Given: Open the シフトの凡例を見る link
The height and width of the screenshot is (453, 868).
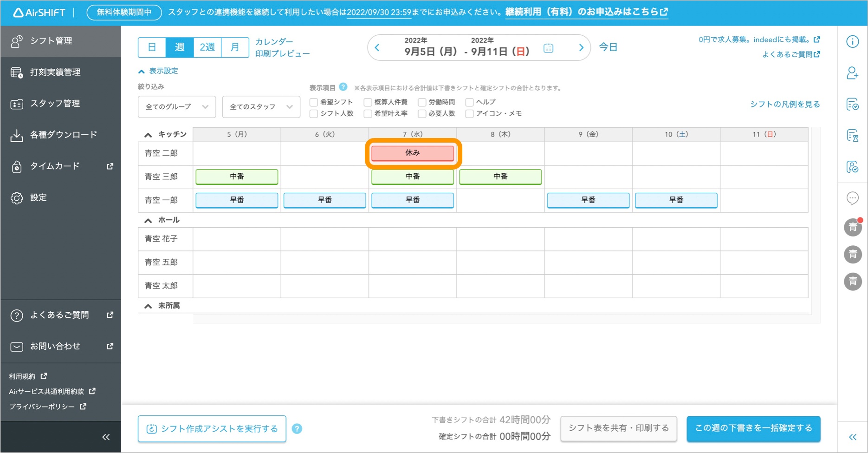Looking at the screenshot, I should [784, 104].
